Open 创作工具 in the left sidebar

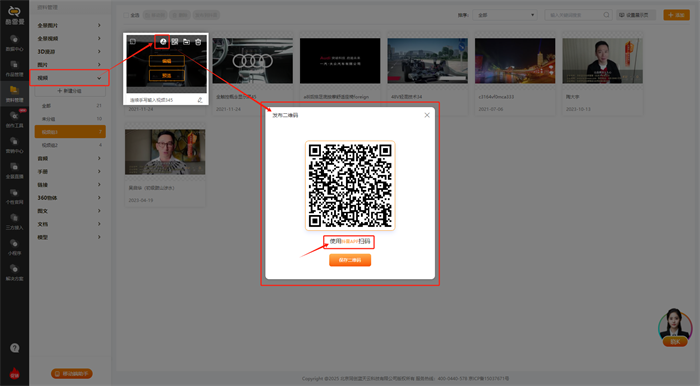point(14,119)
